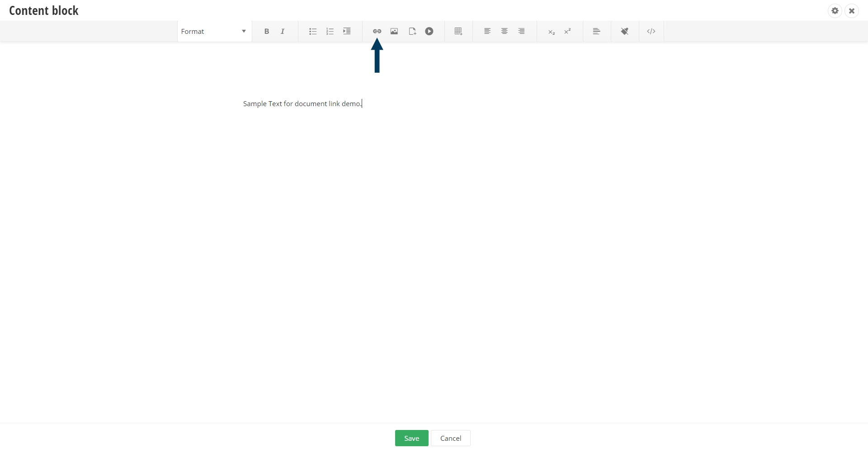
Task: Click the insert document icon
Action: click(412, 31)
